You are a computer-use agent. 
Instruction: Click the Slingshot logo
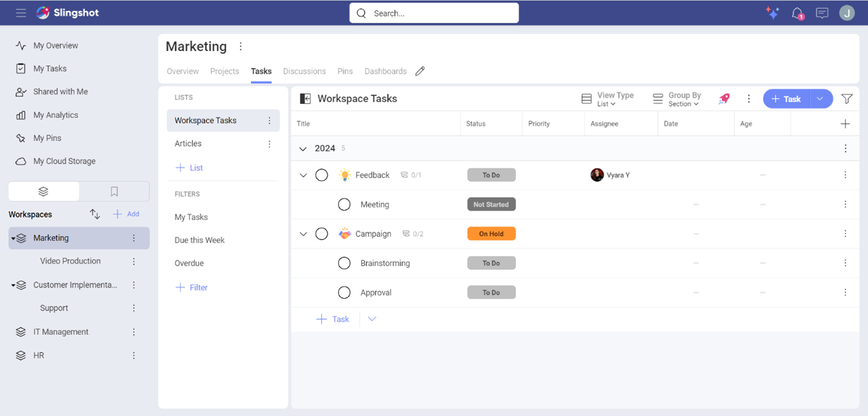[67, 13]
